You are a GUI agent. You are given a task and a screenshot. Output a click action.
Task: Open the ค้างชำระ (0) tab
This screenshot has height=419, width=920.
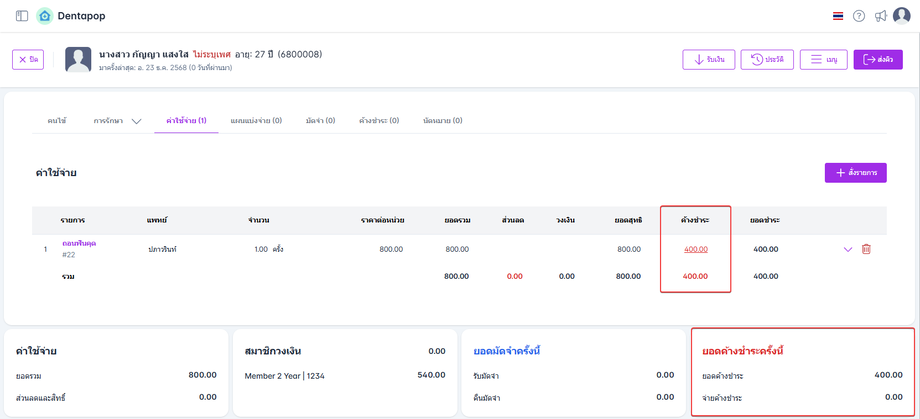[379, 121]
